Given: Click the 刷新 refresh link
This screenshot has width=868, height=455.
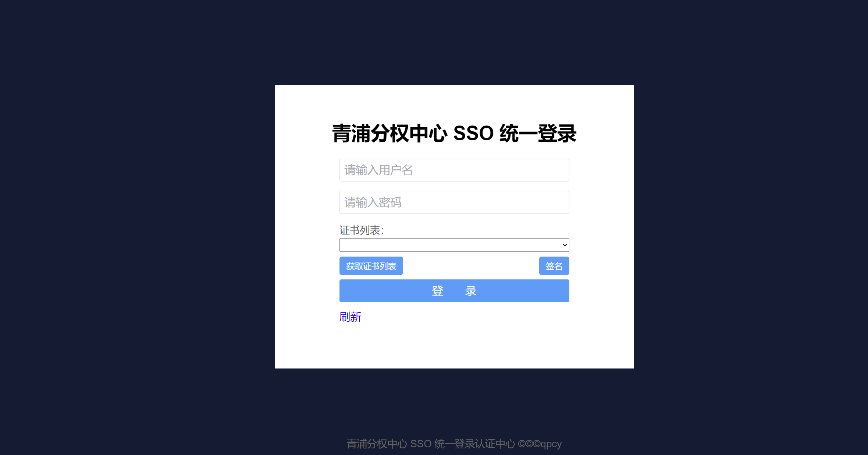Looking at the screenshot, I should click(350, 317).
